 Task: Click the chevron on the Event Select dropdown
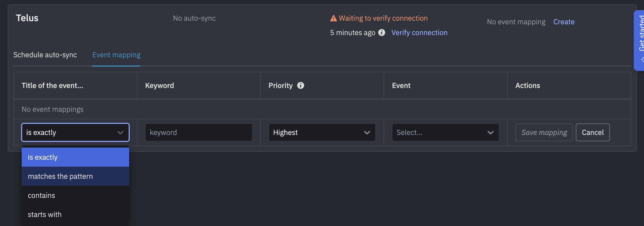pos(490,132)
